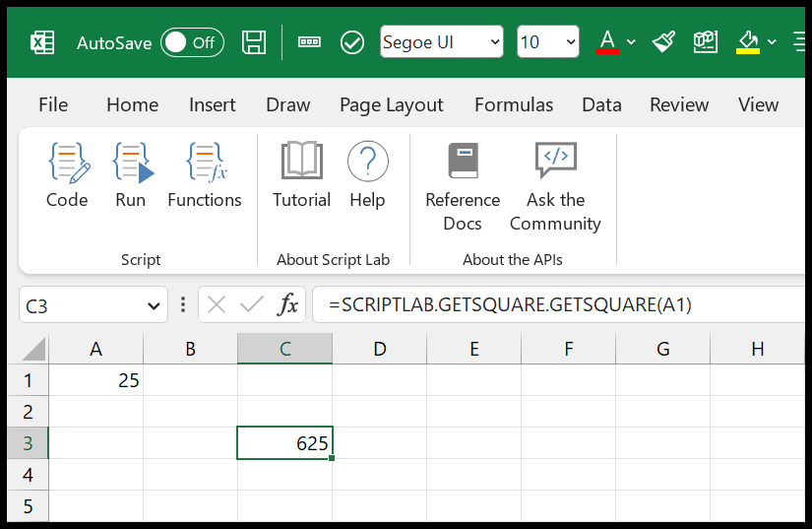
Task: Click the format painter brush icon
Action: 663,42
